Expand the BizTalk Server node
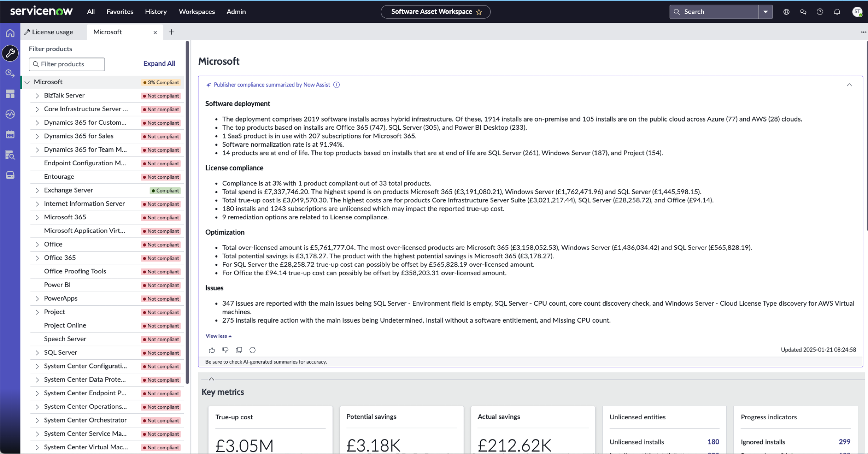The height and width of the screenshot is (454, 868). pos(37,96)
